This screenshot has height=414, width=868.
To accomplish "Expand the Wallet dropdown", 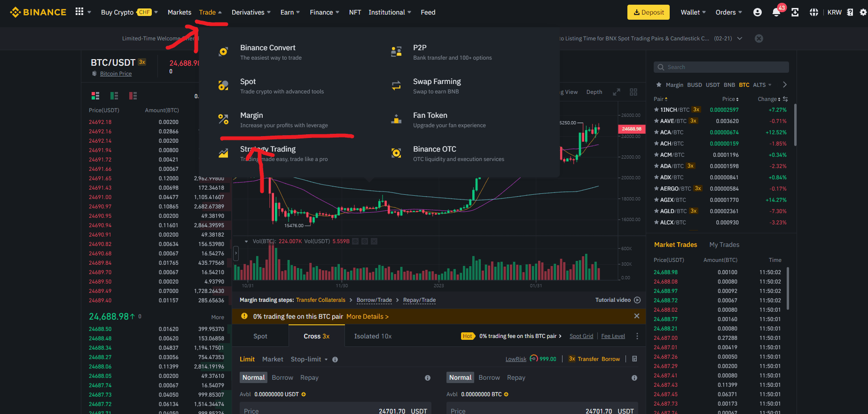I will (x=693, y=13).
